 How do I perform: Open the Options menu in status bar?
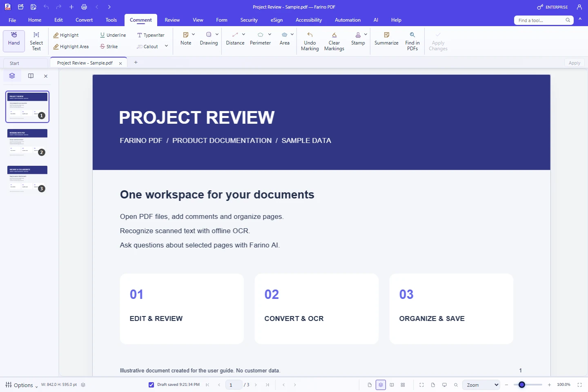(21, 385)
